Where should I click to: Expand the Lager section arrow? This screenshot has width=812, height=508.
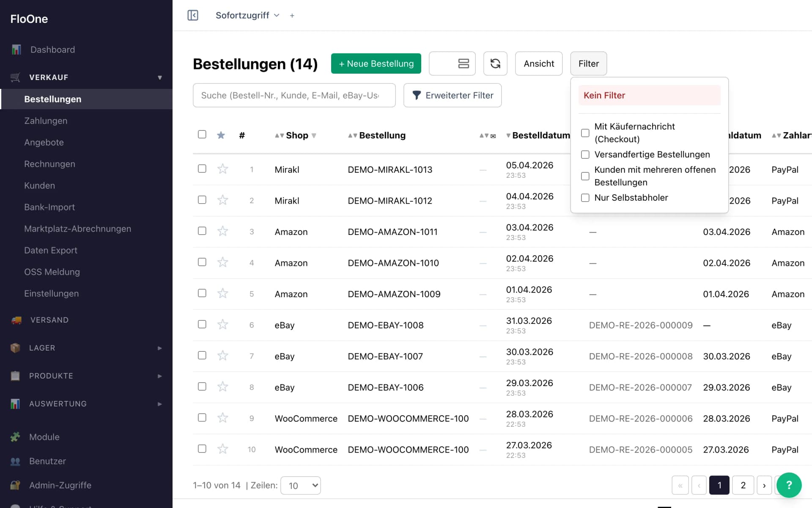(160, 348)
